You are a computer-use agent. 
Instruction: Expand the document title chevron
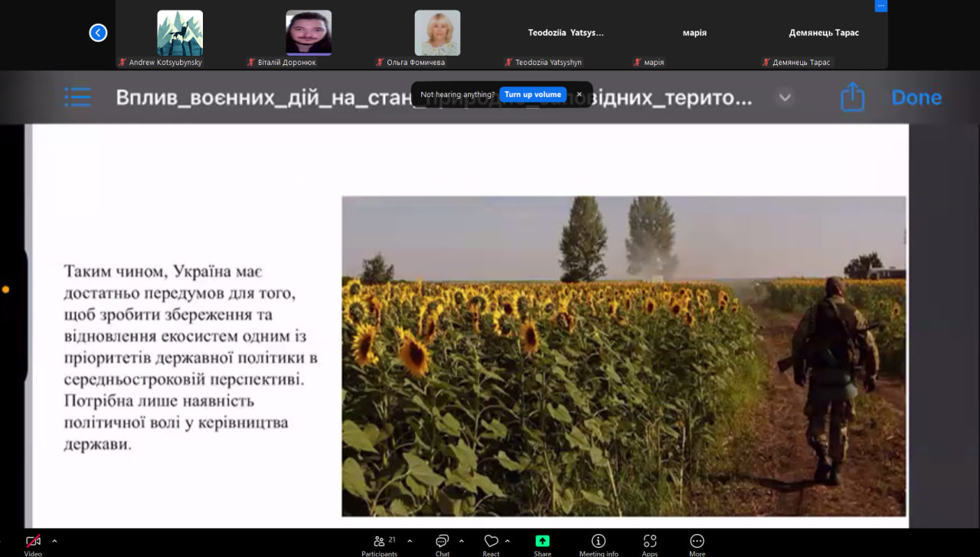tap(785, 98)
